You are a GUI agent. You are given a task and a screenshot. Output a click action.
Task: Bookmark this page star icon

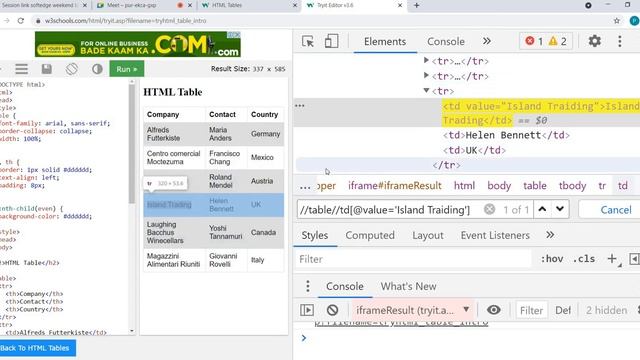616,20
